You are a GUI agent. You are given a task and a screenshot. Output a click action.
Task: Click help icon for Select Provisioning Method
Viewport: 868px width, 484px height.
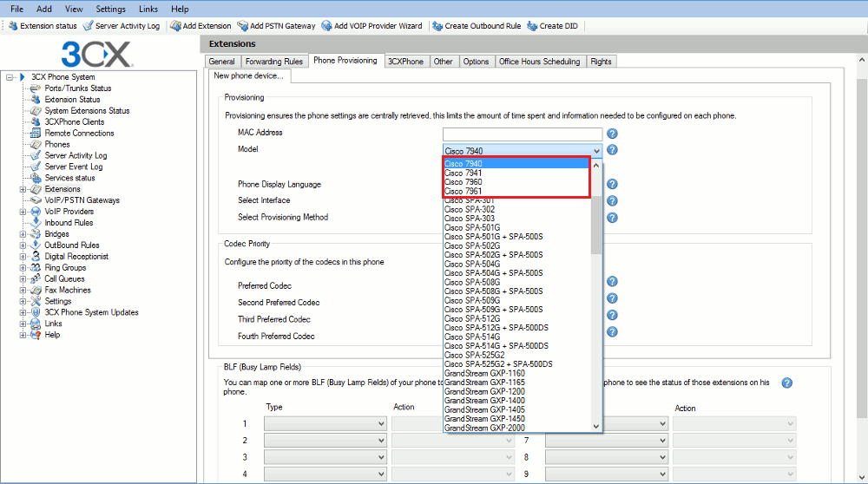pos(612,218)
